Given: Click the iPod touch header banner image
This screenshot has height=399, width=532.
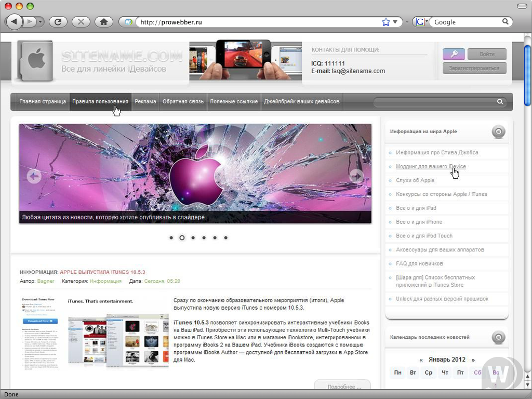Looking at the screenshot, I should coord(245,60).
